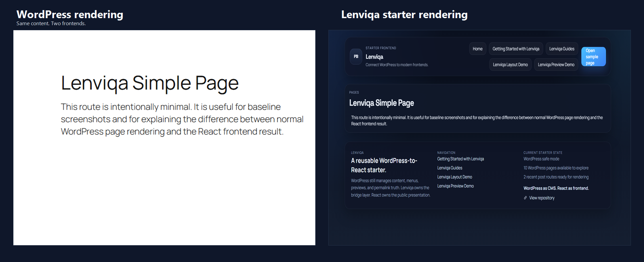Open Getting Started with Lenviqa in header nav

[516, 49]
